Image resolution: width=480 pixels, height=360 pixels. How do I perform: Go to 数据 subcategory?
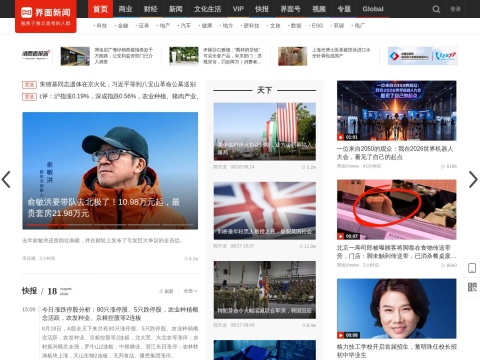tap(295, 25)
